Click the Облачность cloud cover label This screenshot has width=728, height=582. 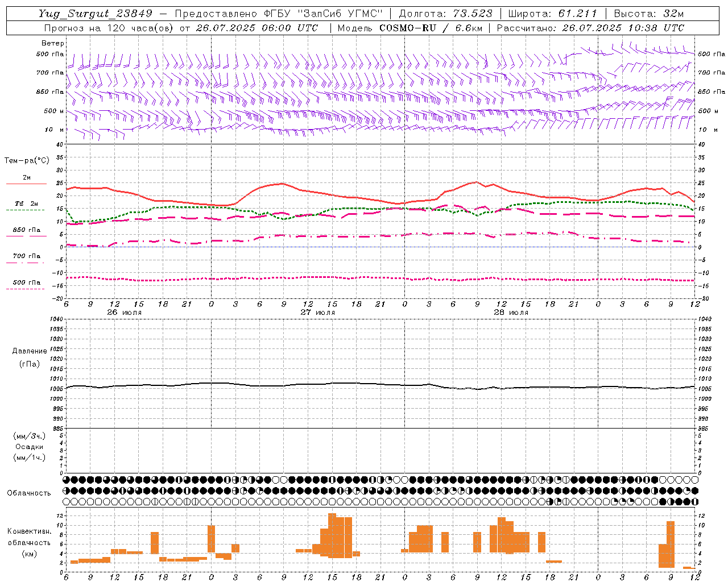(29, 493)
